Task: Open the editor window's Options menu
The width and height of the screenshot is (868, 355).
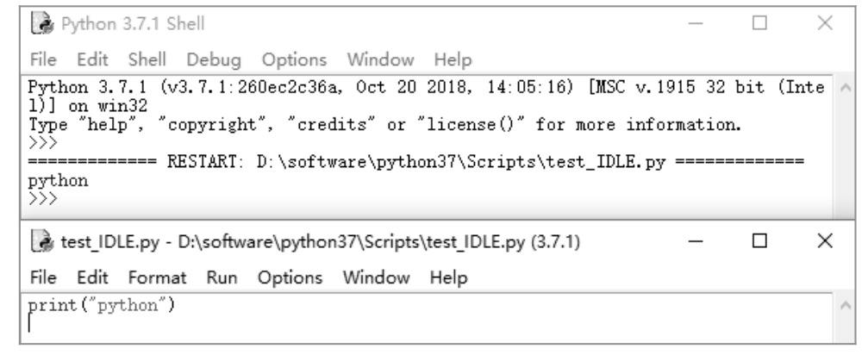Action: coord(290,277)
